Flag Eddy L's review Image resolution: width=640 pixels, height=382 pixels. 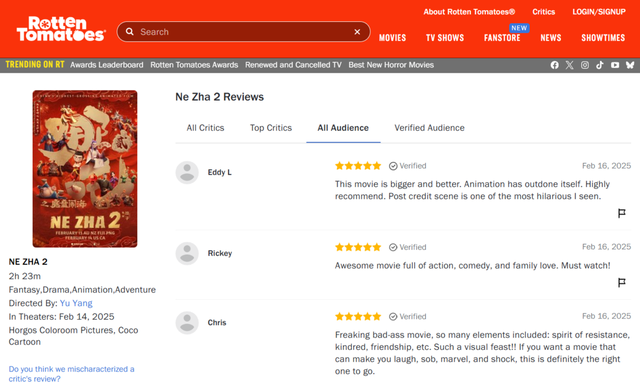[621, 213]
